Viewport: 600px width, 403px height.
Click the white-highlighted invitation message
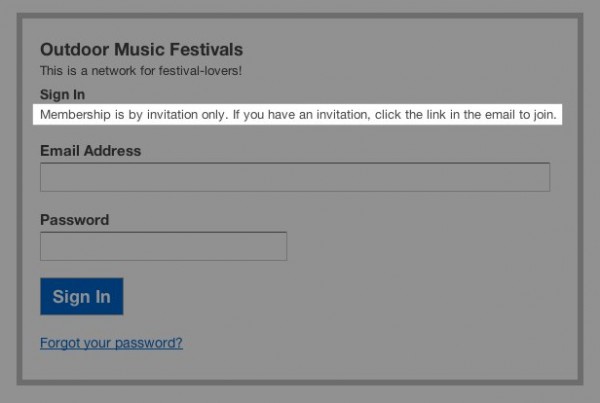coord(298,114)
